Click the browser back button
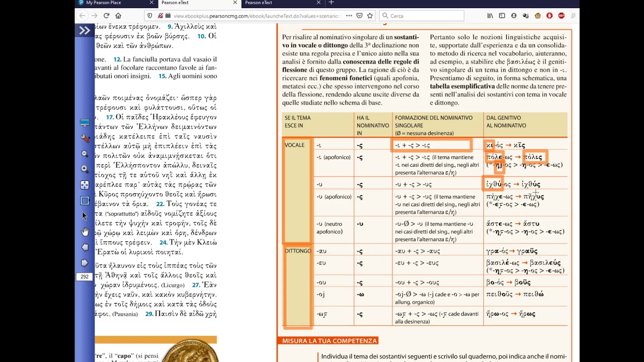 pos(82,16)
